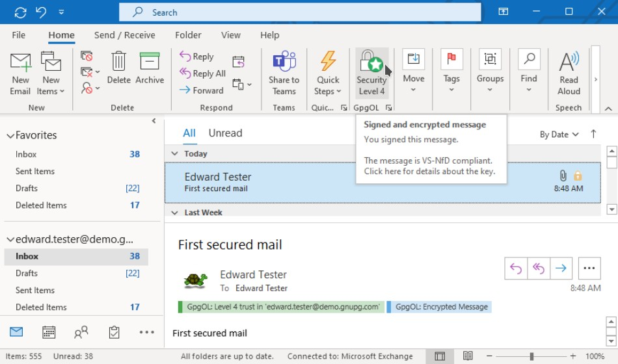Open the New Items dropdown
The image size is (618, 364).
(51, 74)
